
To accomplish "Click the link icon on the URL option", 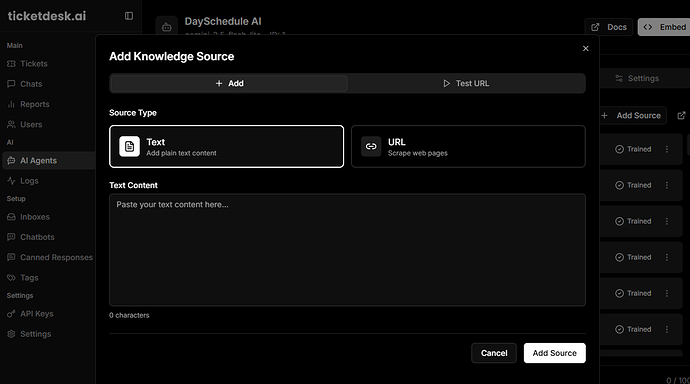I will point(371,146).
